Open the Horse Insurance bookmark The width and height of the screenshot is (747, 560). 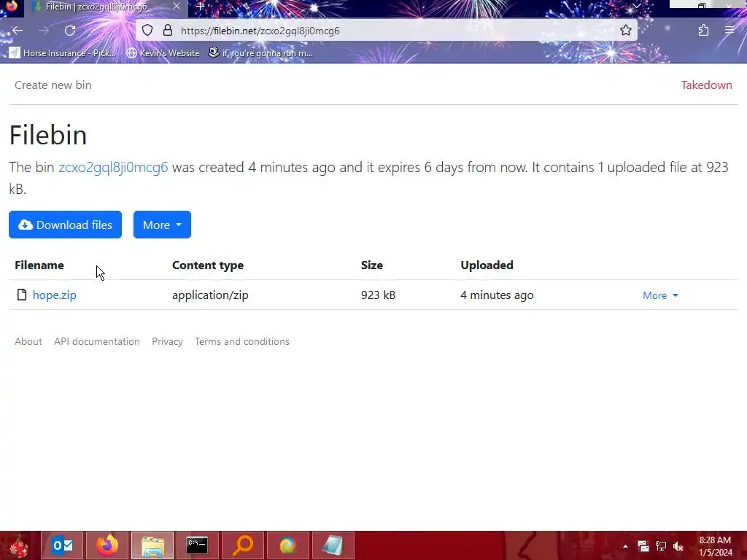tap(63, 52)
